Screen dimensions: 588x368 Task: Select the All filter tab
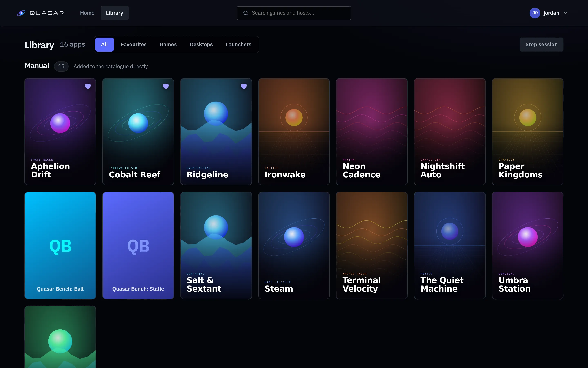point(105,45)
